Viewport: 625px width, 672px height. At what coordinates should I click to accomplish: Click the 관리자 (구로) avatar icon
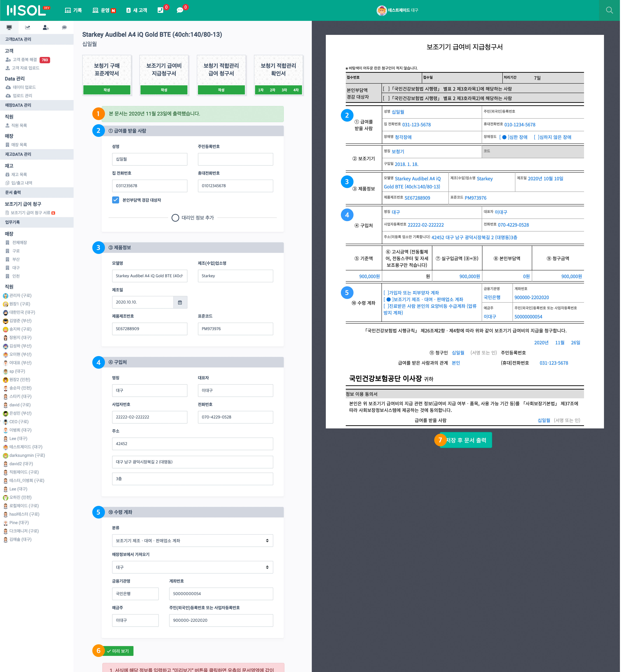click(5, 295)
